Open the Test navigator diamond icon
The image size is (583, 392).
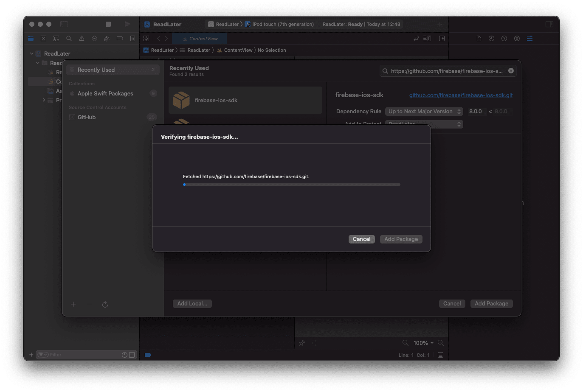point(94,38)
